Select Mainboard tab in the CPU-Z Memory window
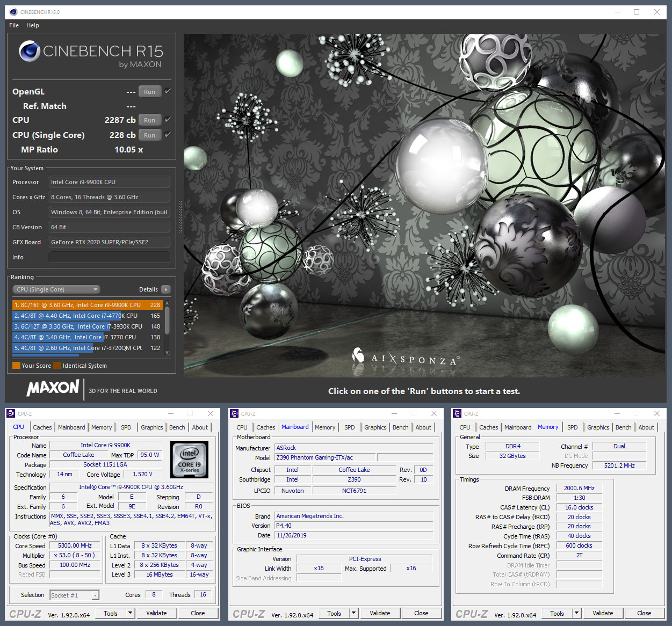This screenshot has height=626, width=672. (x=518, y=427)
